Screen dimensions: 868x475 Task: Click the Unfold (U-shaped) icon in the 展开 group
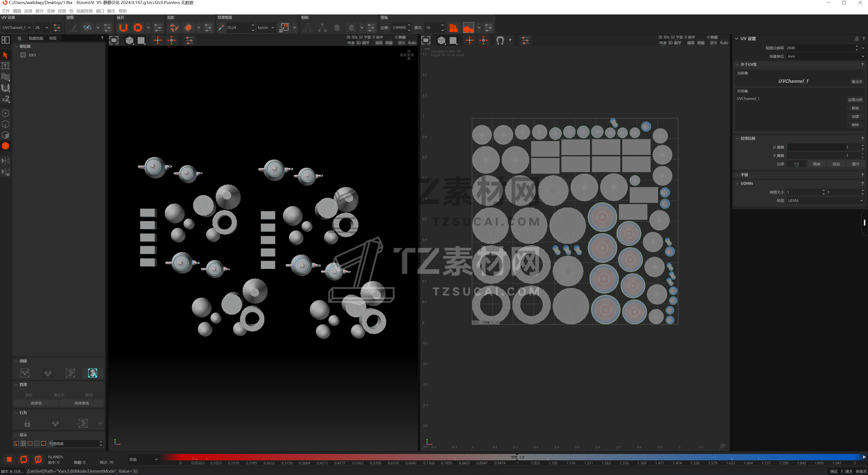(123, 28)
